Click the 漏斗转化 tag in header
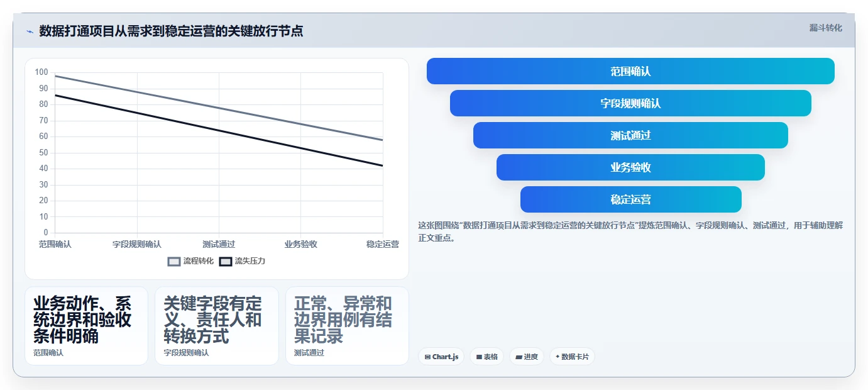868x390 pixels. point(825,28)
